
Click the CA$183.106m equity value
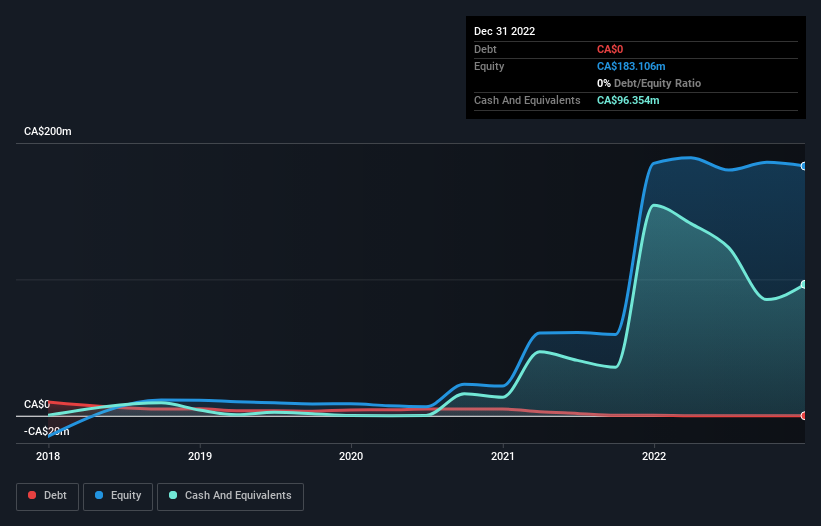(631, 66)
